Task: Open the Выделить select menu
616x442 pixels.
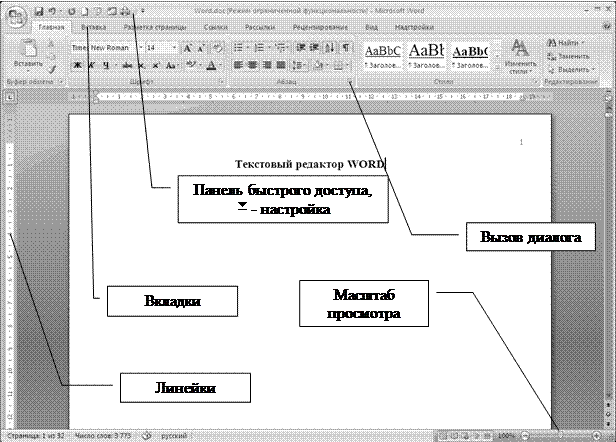Action: coord(571,70)
